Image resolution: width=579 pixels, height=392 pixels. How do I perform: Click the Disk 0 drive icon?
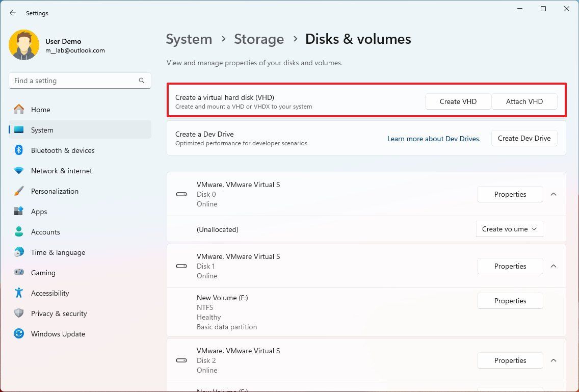point(181,194)
